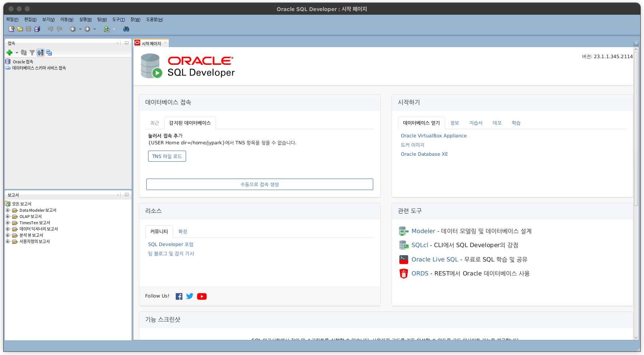
Task: Click the scroll down arrow of start page
Action: 636,338
